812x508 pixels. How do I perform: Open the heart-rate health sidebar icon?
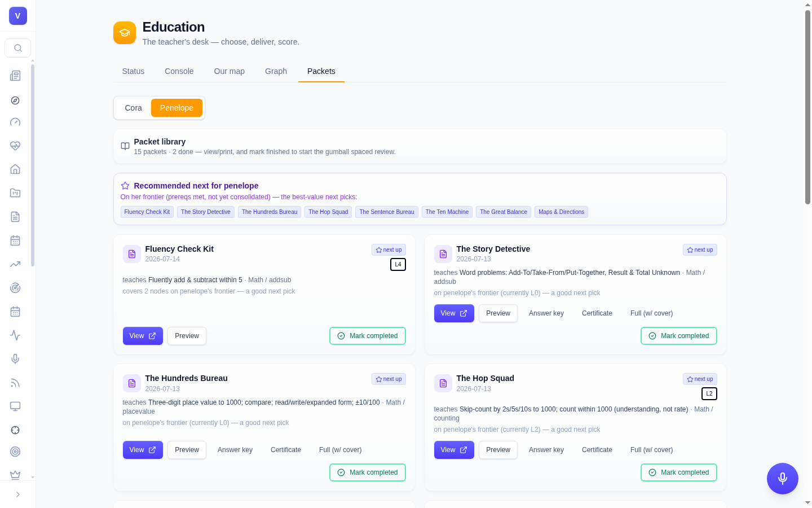click(15, 146)
